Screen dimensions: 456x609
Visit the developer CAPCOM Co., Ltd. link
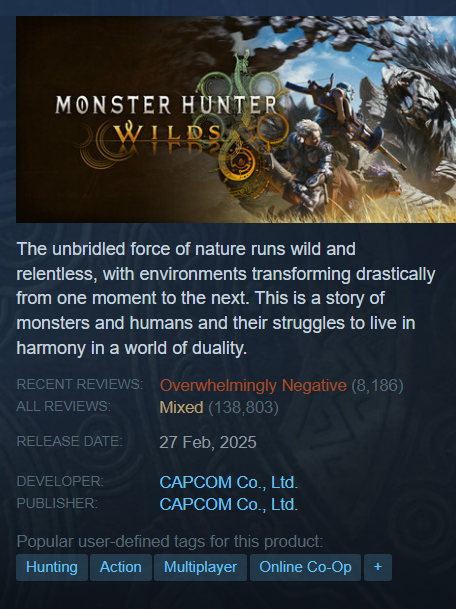[x=228, y=482]
